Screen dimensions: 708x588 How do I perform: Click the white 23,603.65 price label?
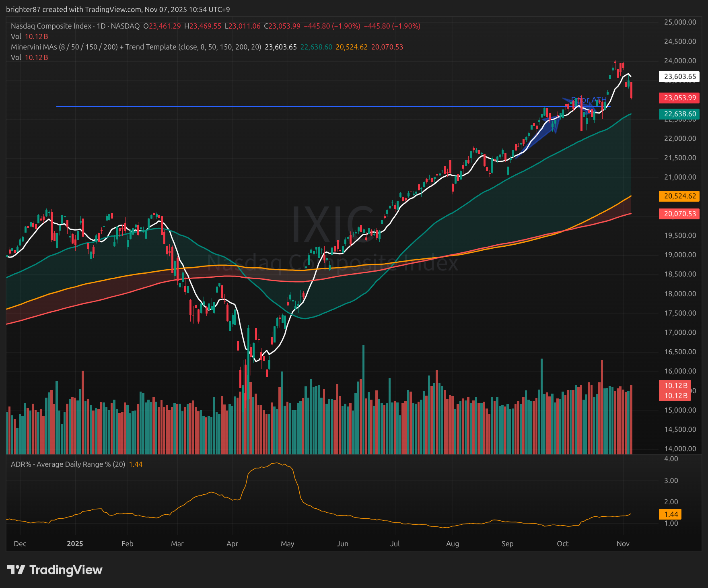679,76
